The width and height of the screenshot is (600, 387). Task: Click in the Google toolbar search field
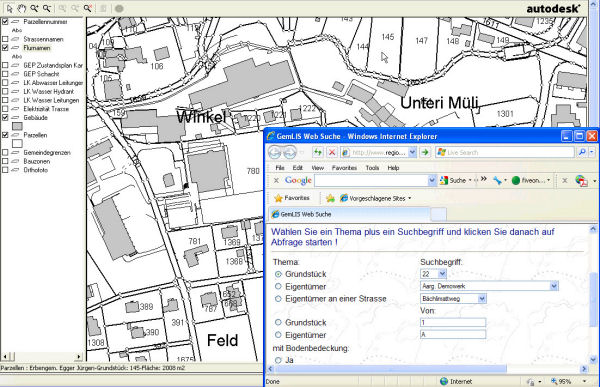(x=371, y=180)
